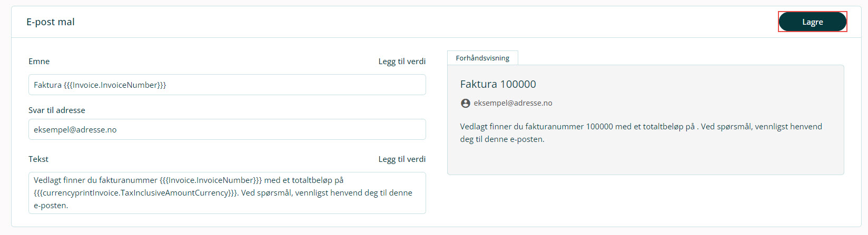Click the Svar til adresse label

tap(57, 110)
